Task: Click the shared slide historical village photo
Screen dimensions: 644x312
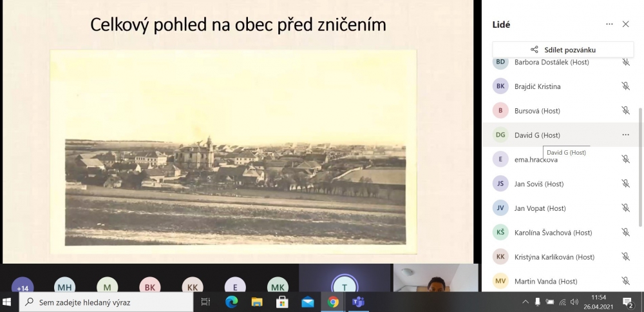Action: coord(234,151)
